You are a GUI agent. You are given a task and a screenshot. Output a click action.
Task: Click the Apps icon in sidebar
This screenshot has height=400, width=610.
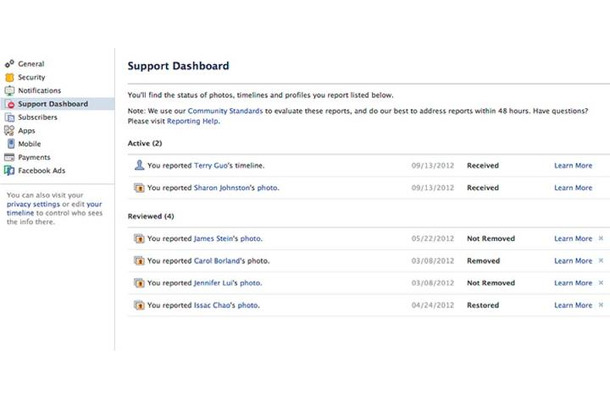(9, 130)
